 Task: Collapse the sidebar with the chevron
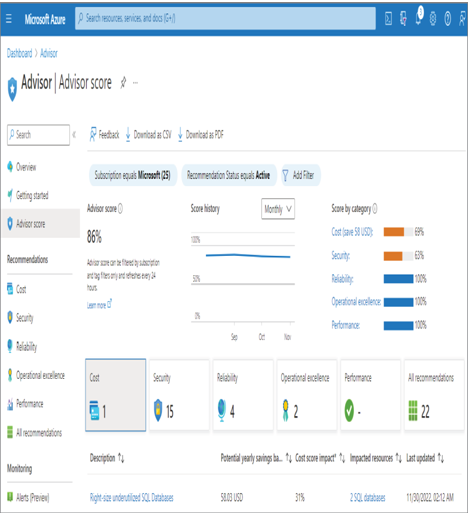(74, 135)
